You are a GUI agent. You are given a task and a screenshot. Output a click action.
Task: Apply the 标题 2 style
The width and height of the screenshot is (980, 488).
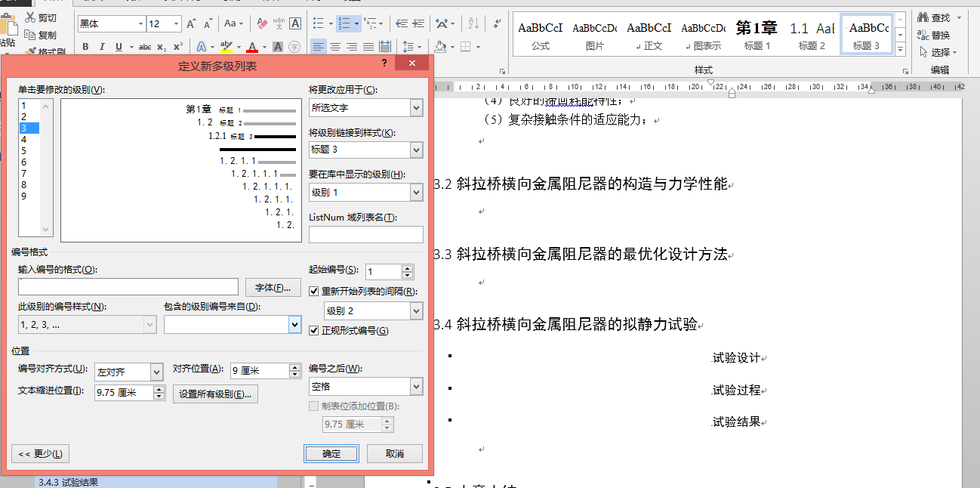pos(812,34)
